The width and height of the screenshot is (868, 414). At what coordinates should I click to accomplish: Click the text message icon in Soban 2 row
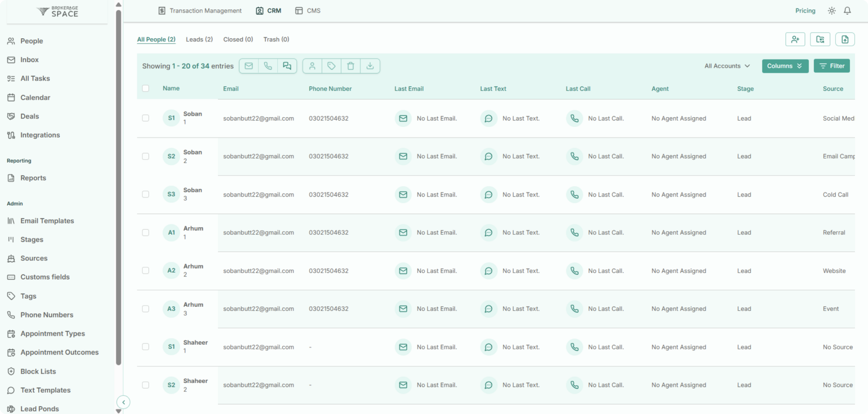click(488, 156)
